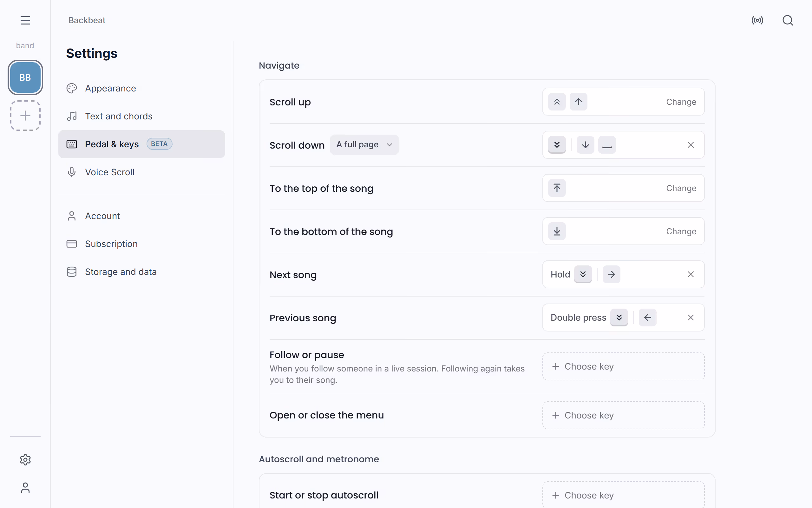Click the double-chevron down key in Scroll down
The image size is (812, 508).
(557, 145)
